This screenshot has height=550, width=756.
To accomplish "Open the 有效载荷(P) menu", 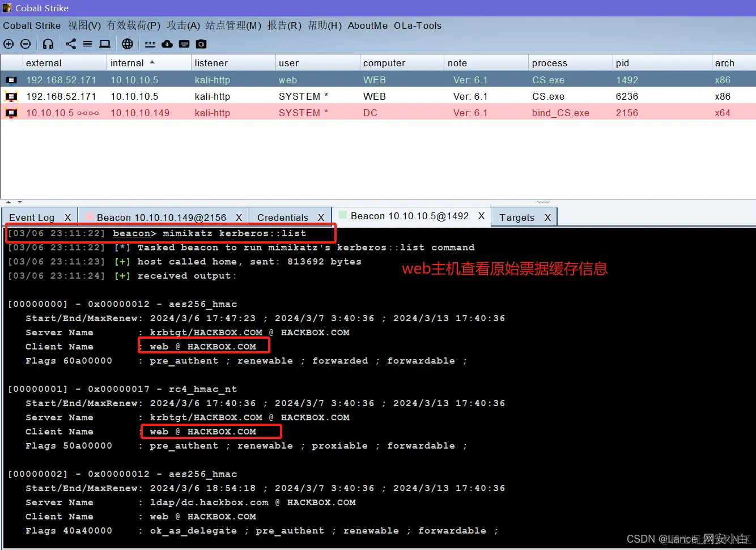I will (134, 25).
